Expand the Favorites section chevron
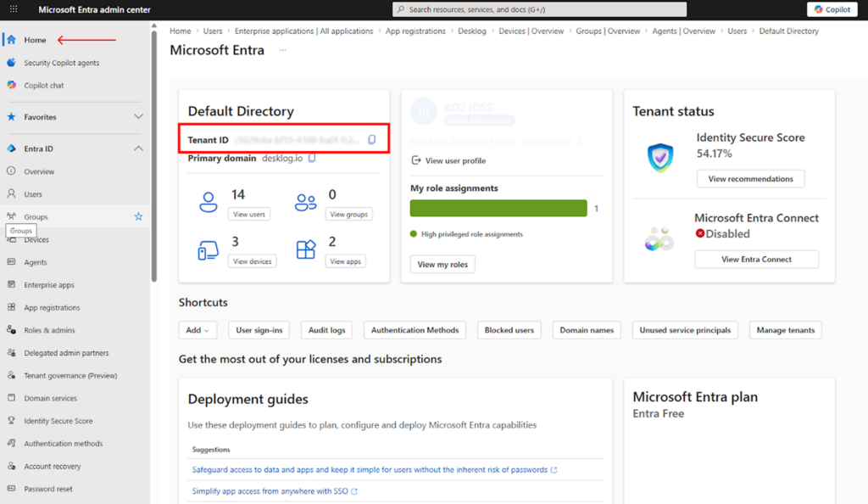The image size is (868, 504). pos(138,117)
